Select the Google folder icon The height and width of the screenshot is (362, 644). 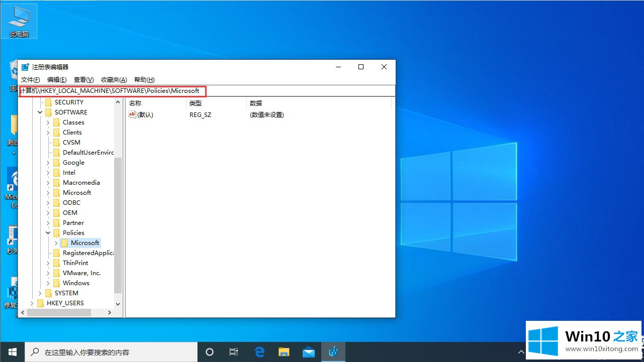click(x=56, y=162)
